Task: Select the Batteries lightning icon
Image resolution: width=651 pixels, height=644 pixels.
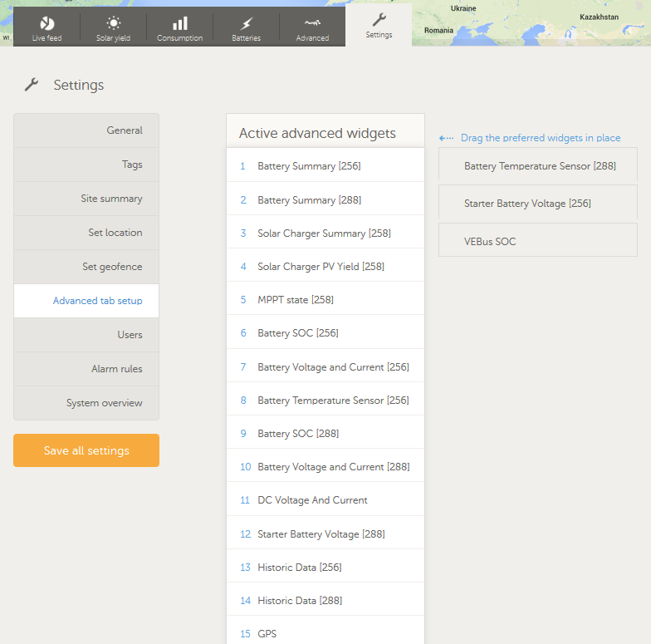Action: coord(246,23)
